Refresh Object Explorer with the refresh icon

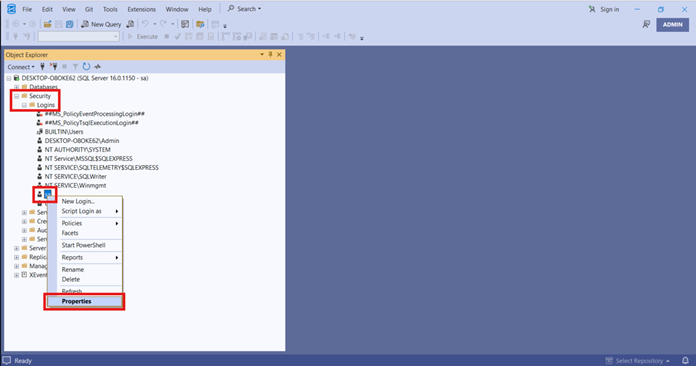[86, 67]
